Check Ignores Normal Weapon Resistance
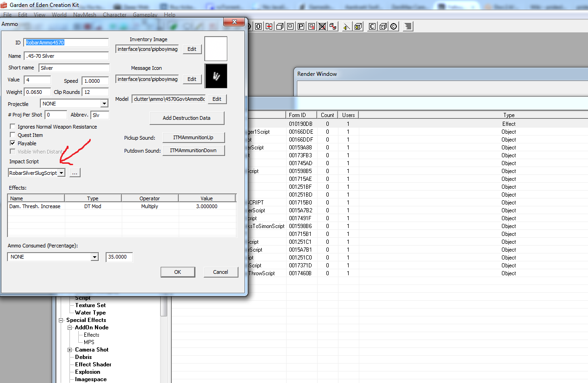Image resolution: width=588 pixels, height=383 pixels. point(12,126)
